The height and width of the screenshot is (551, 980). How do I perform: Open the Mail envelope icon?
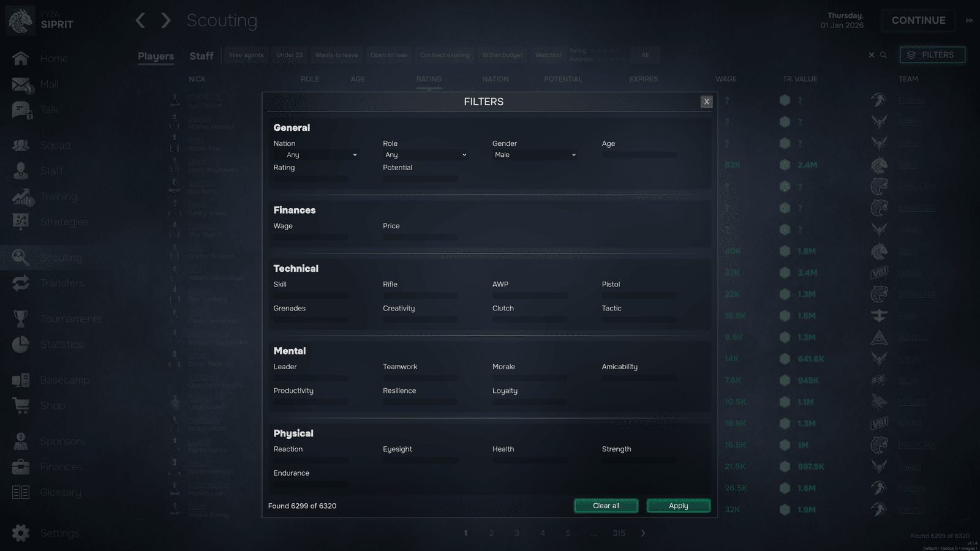21,84
